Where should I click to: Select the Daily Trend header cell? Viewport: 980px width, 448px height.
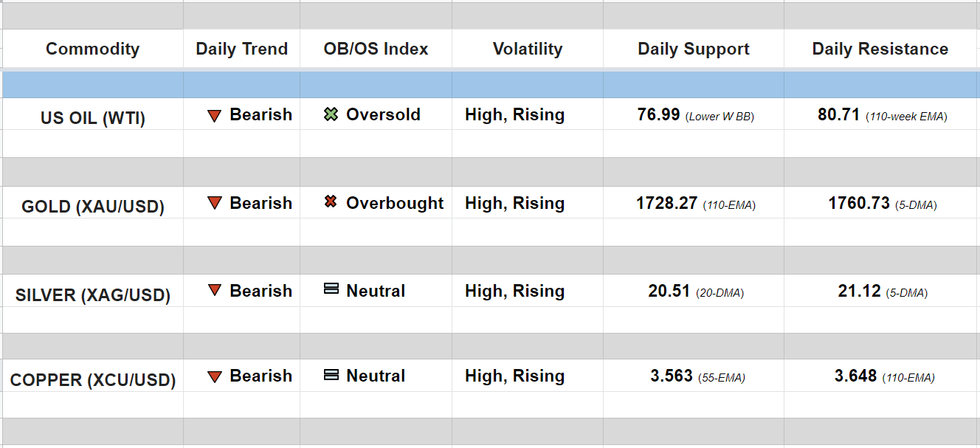coord(241,49)
